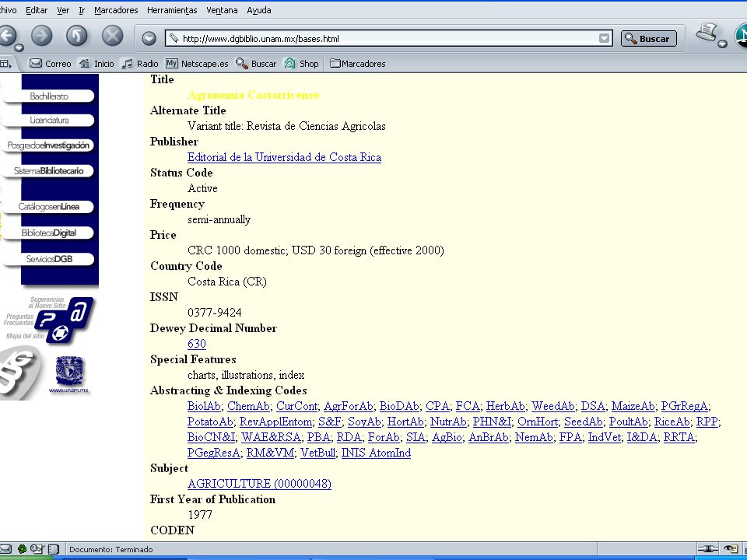Open the Ver menu
The height and width of the screenshot is (560, 747).
(63, 10)
